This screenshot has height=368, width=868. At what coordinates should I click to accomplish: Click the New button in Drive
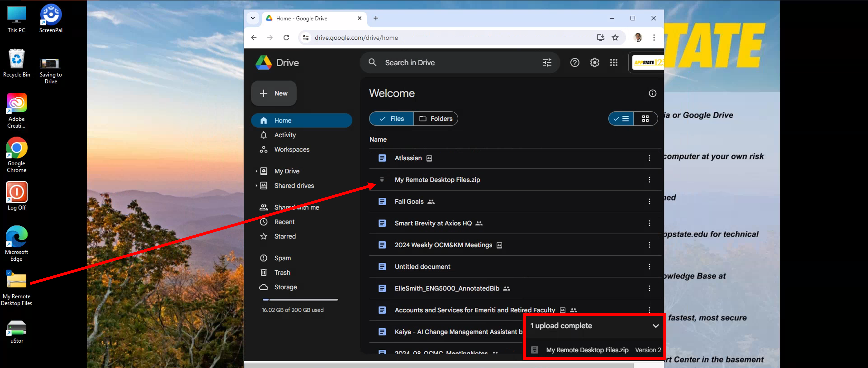click(x=274, y=93)
